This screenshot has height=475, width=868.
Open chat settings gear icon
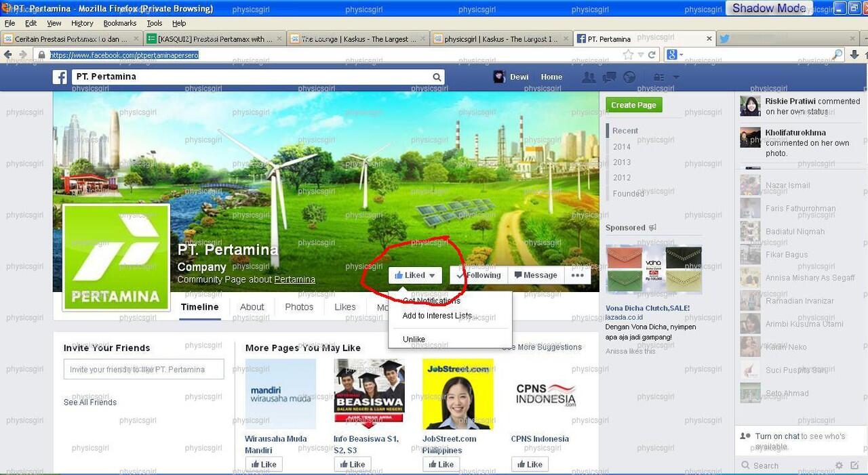tap(839, 466)
